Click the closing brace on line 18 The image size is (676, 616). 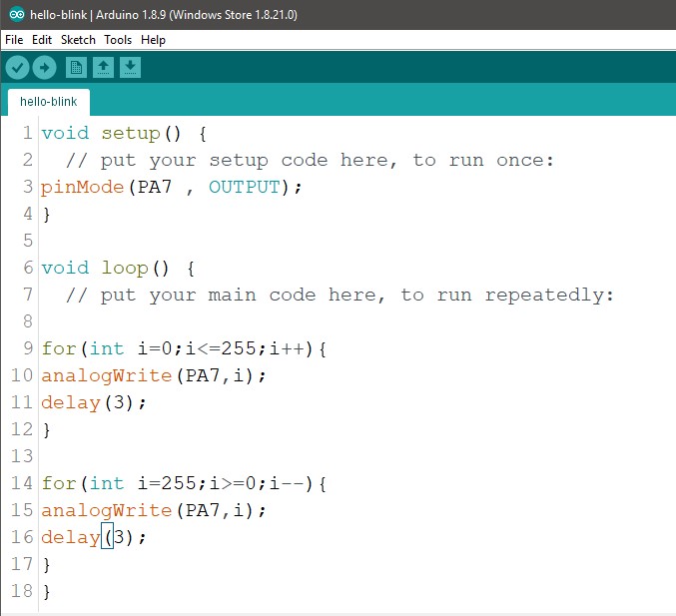click(47, 592)
